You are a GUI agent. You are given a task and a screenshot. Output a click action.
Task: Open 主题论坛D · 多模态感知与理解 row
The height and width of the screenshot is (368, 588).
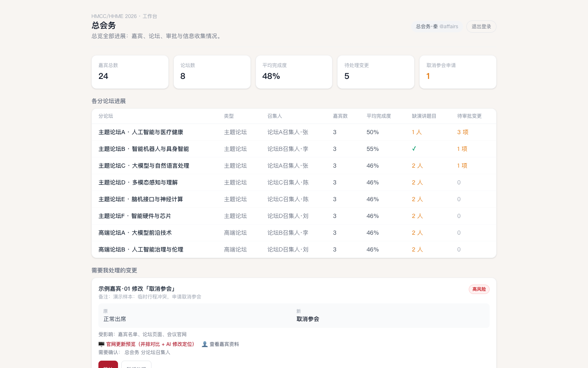point(294,182)
